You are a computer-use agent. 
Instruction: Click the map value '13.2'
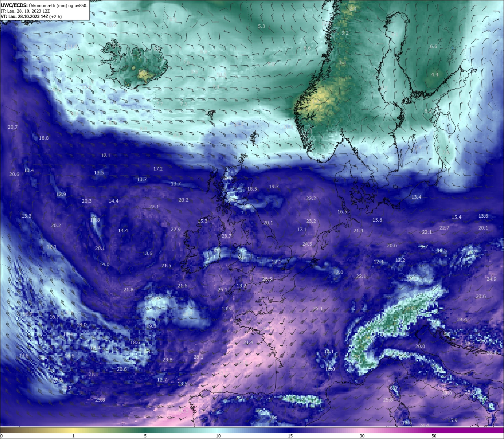pos(241,286)
